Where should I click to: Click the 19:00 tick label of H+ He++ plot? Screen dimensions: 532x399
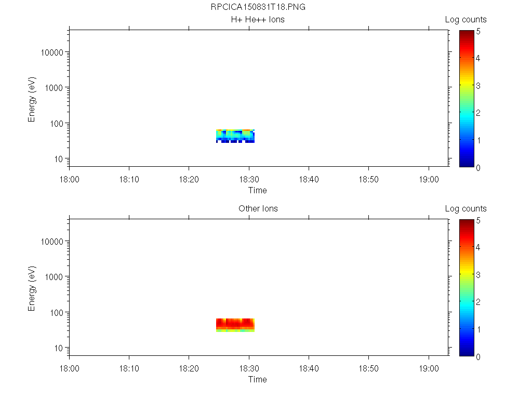[429, 179]
